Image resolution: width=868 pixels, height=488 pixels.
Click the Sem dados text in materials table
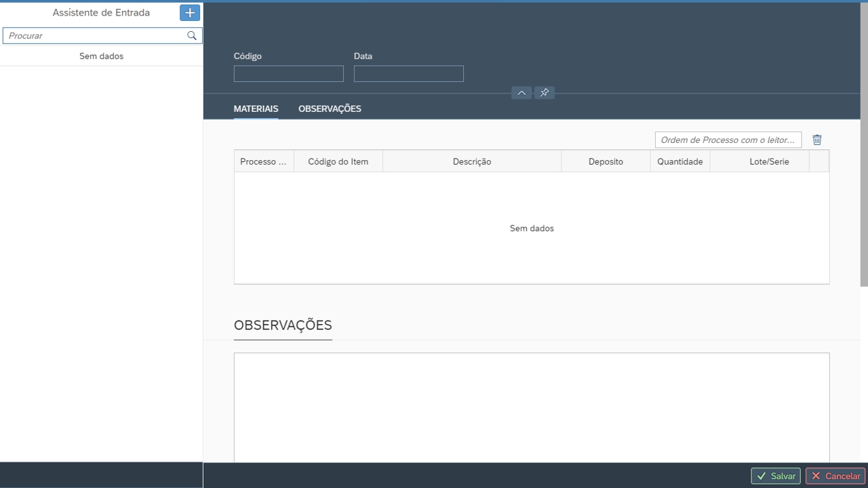[532, 228]
